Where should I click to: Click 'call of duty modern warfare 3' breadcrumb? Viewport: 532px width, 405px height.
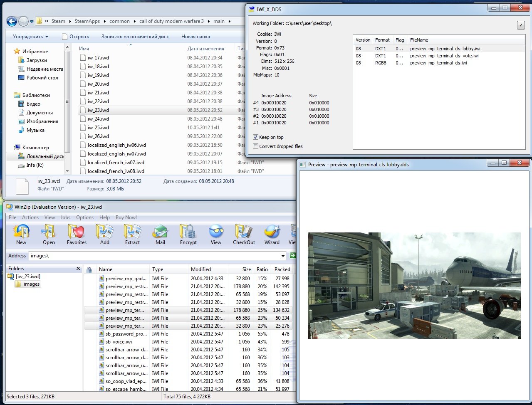coord(171,21)
